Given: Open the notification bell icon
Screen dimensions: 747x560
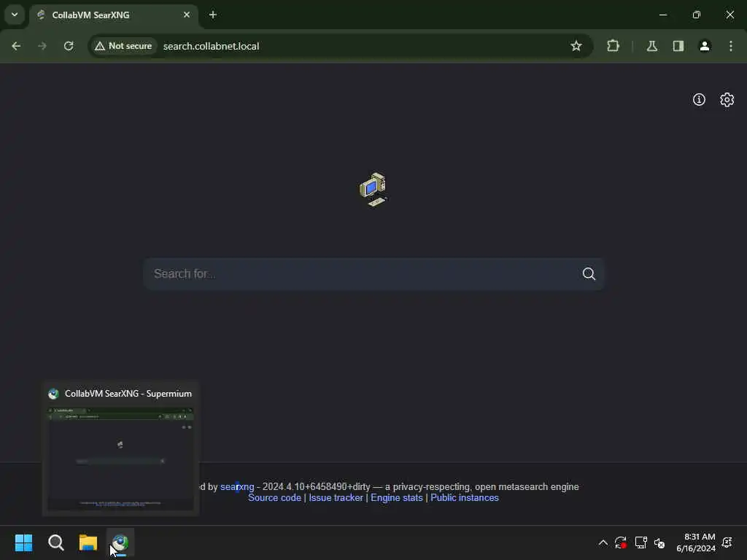Looking at the screenshot, I should (727, 542).
